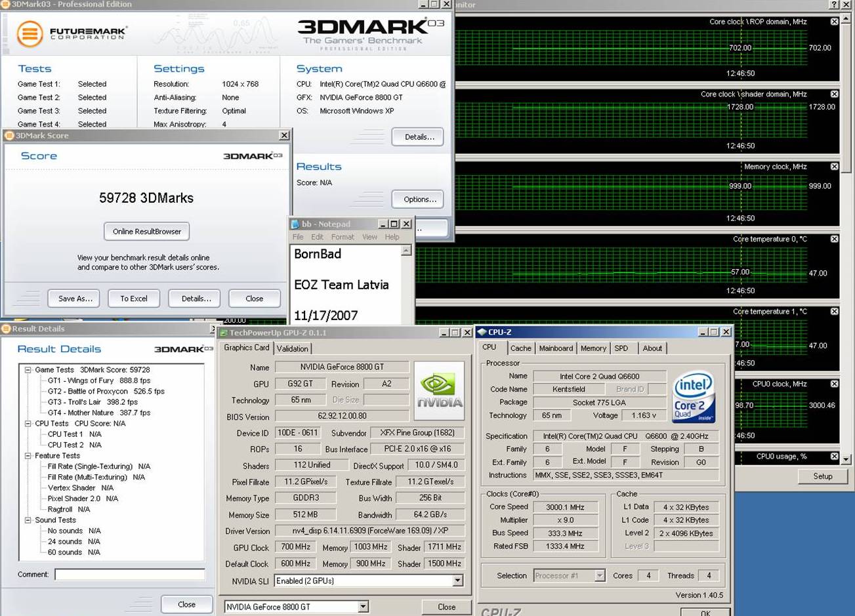This screenshot has height=616, width=855.
Task: Click Close in Result Details window
Action: pos(187,605)
